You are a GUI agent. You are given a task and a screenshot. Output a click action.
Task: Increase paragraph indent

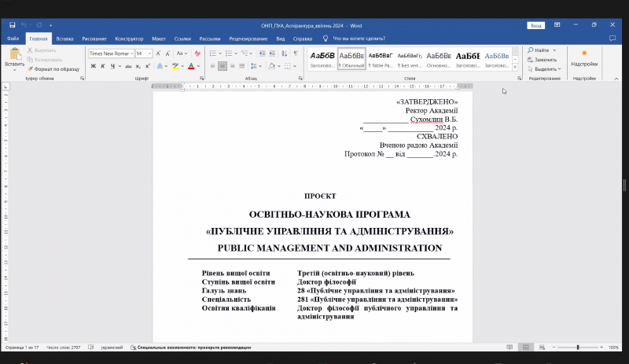pyautogui.click(x=272, y=53)
